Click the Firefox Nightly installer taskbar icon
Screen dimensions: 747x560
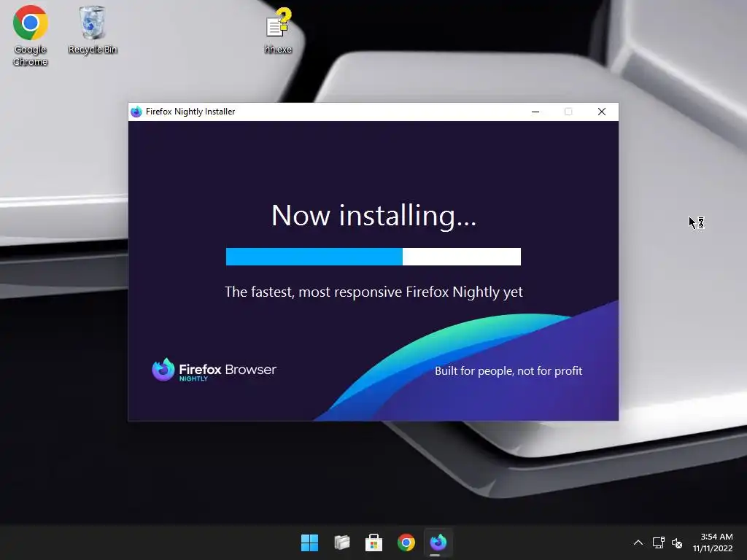coord(438,542)
